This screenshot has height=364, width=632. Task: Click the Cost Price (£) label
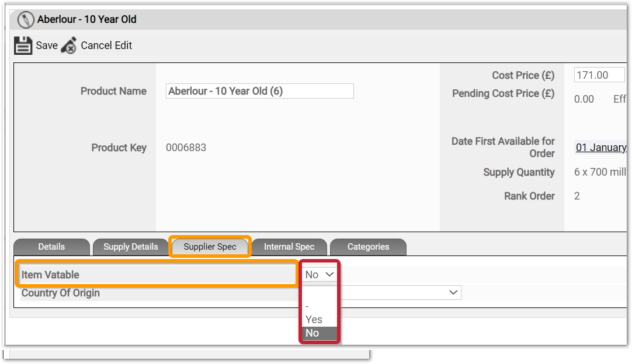point(523,75)
